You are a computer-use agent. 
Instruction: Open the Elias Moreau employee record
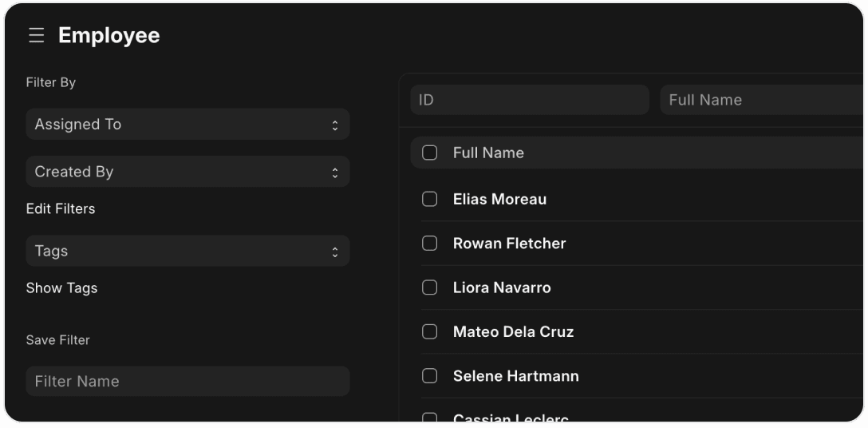click(x=499, y=199)
